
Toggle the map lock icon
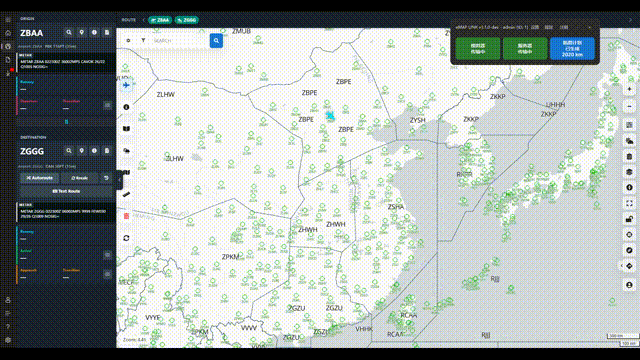[629, 219]
